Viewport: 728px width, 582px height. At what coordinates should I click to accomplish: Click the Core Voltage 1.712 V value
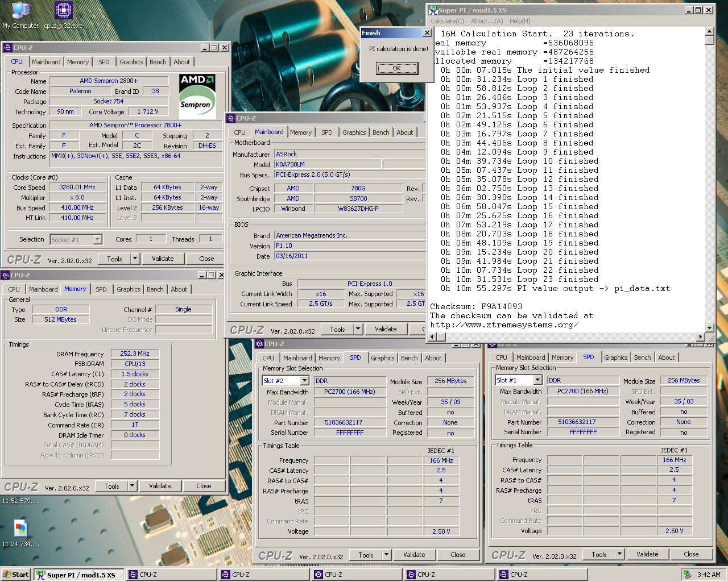(148, 111)
